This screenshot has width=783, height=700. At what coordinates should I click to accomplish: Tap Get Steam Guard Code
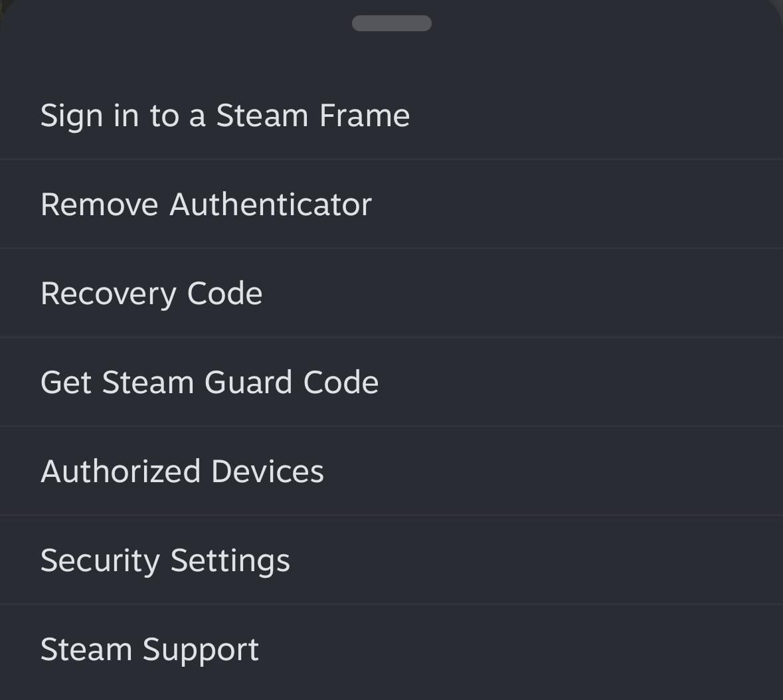209,383
